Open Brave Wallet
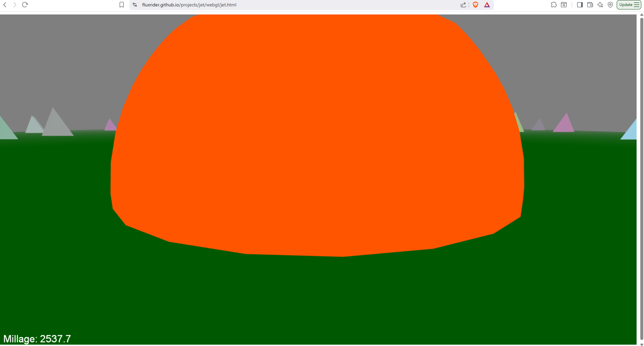Image resolution: width=644 pixels, height=346 pixels. click(x=590, y=5)
